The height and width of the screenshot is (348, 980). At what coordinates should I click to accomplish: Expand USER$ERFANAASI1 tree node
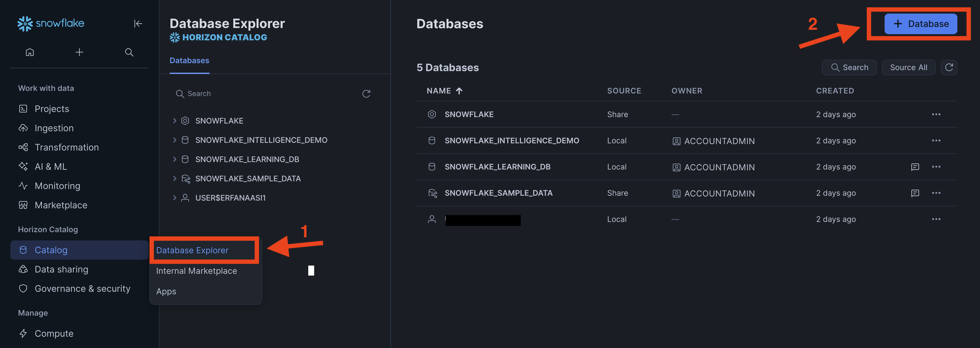175,198
